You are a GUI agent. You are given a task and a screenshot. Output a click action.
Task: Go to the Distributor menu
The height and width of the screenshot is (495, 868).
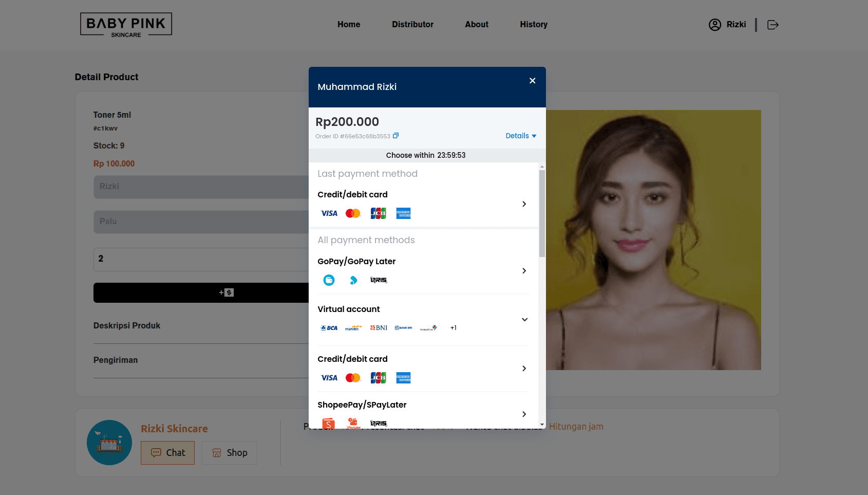[x=412, y=25]
